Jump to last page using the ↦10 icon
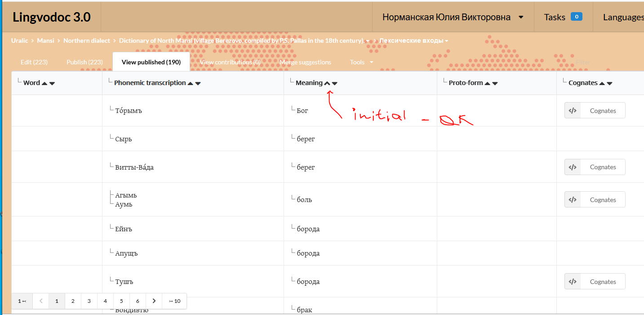 click(174, 301)
